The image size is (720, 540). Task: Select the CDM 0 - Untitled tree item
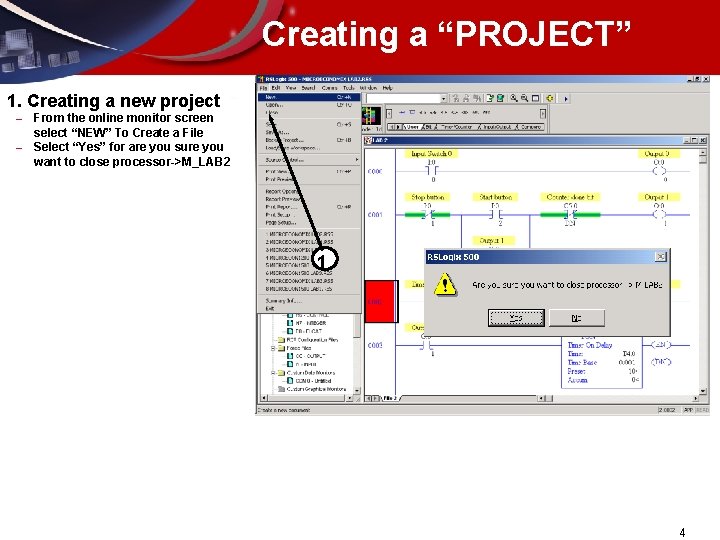pos(309,381)
